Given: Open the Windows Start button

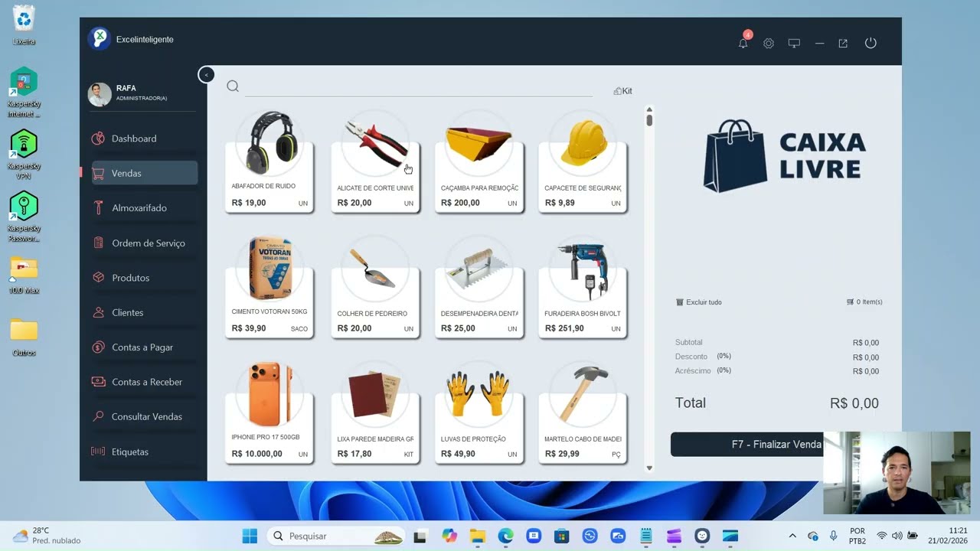Looking at the screenshot, I should point(250,536).
